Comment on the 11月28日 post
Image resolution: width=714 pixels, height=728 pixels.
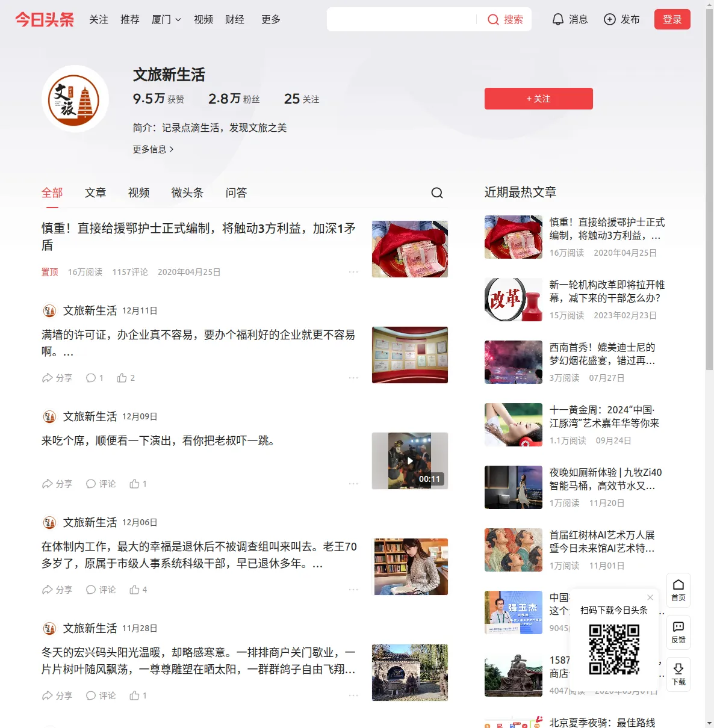coord(101,696)
